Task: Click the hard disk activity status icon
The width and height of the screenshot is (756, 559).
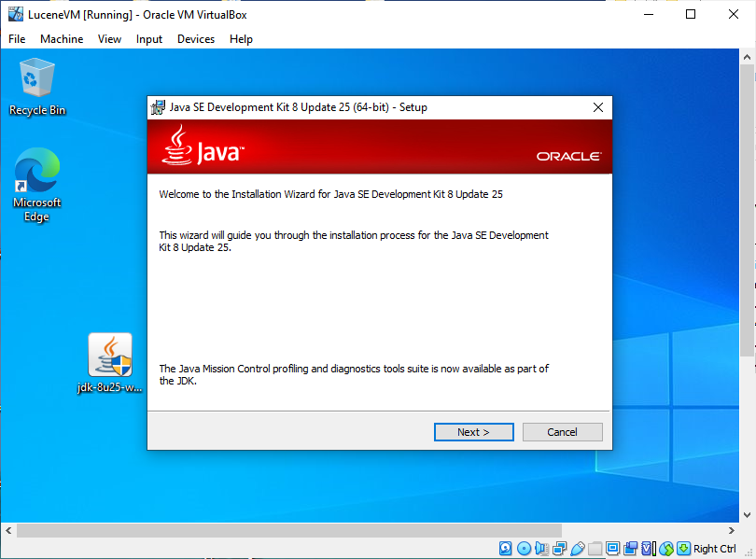Action: pos(506,549)
